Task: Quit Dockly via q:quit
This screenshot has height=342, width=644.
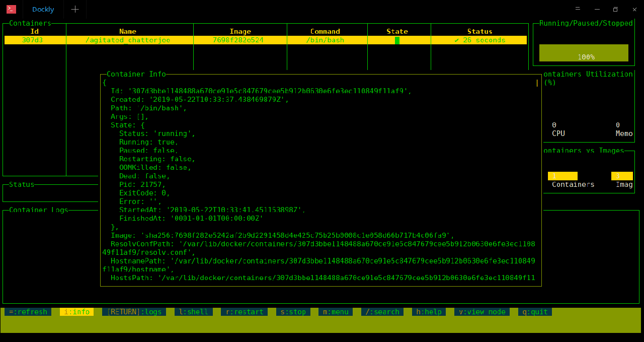Action: coord(535,312)
